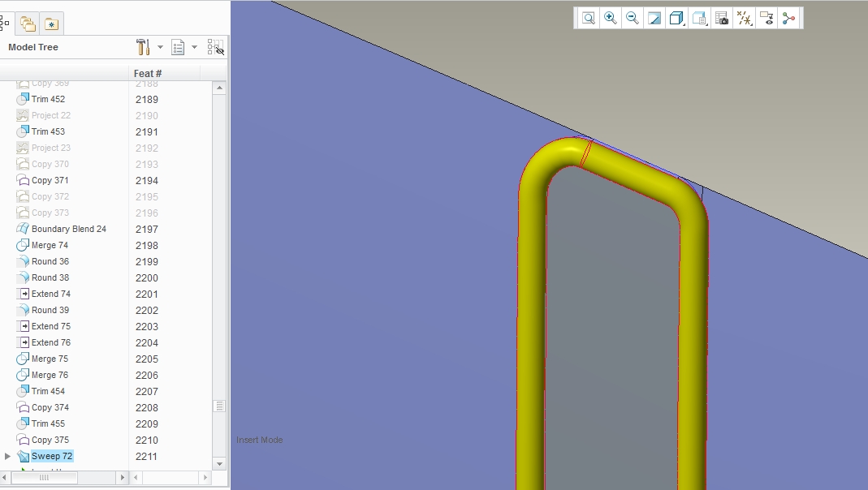Click the Refit view magnifier icon
The height and width of the screenshot is (490, 868).
(x=589, y=18)
